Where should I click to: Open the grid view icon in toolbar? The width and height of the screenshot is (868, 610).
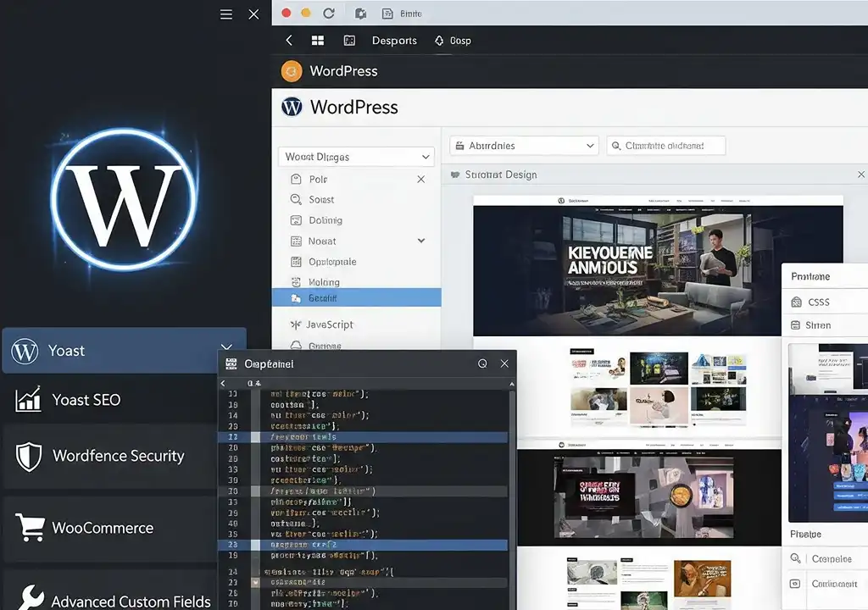[x=318, y=41]
